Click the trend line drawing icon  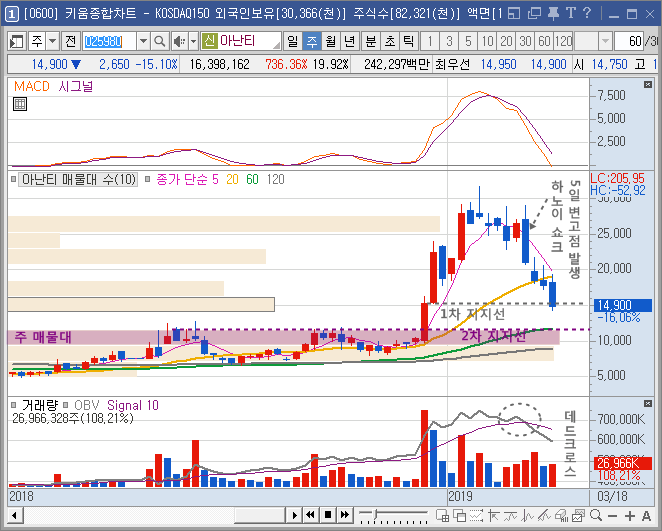pos(544,515)
